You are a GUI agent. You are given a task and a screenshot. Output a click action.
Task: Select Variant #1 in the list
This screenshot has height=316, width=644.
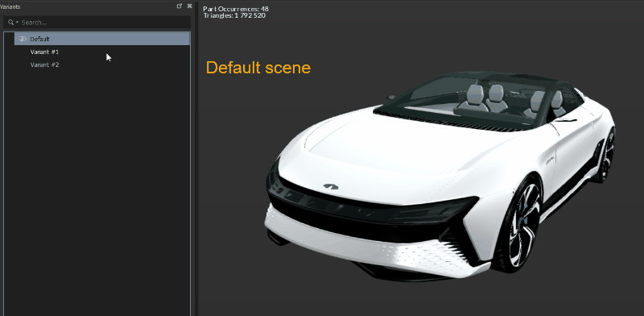(x=44, y=52)
